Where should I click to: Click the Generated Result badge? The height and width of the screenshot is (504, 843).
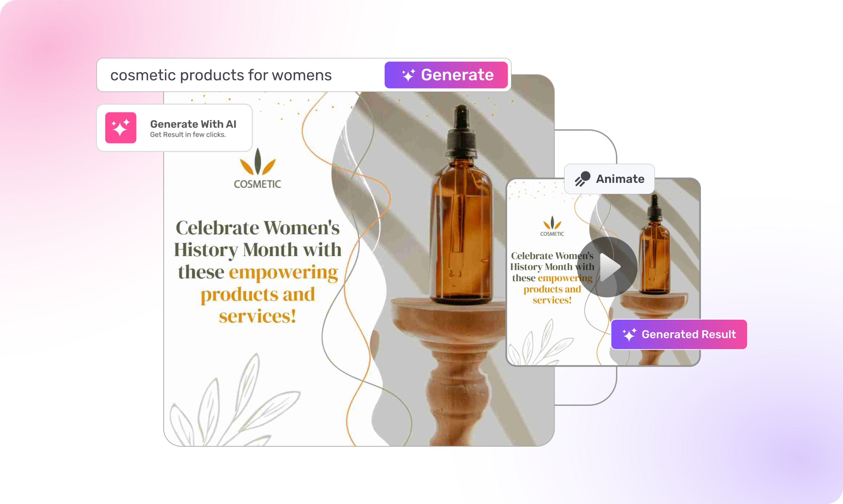pos(679,334)
